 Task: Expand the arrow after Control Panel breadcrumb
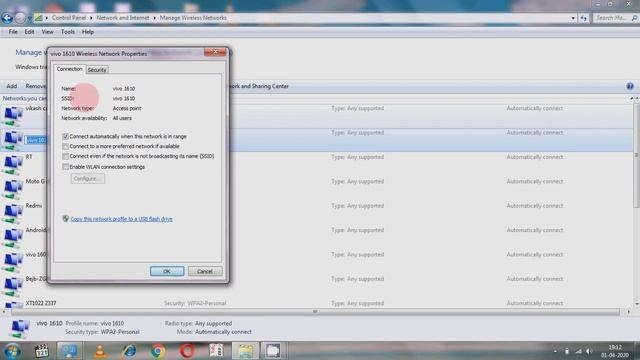pyautogui.click(x=91, y=18)
